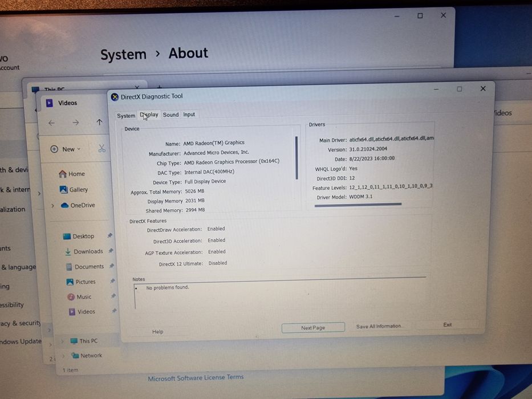This screenshot has width=532, height=399.
Task: Click AMD Radeon(TM) Graphics name value
Action: point(214,143)
